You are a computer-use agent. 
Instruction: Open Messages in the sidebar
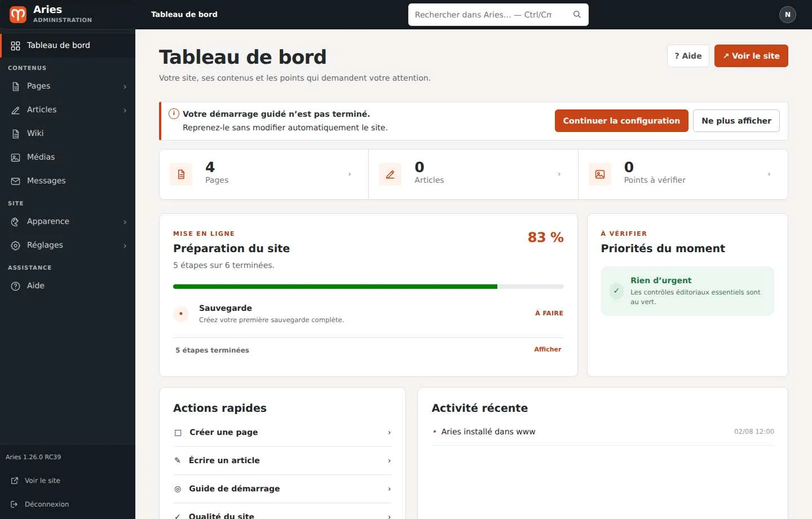click(x=68, y=181)
